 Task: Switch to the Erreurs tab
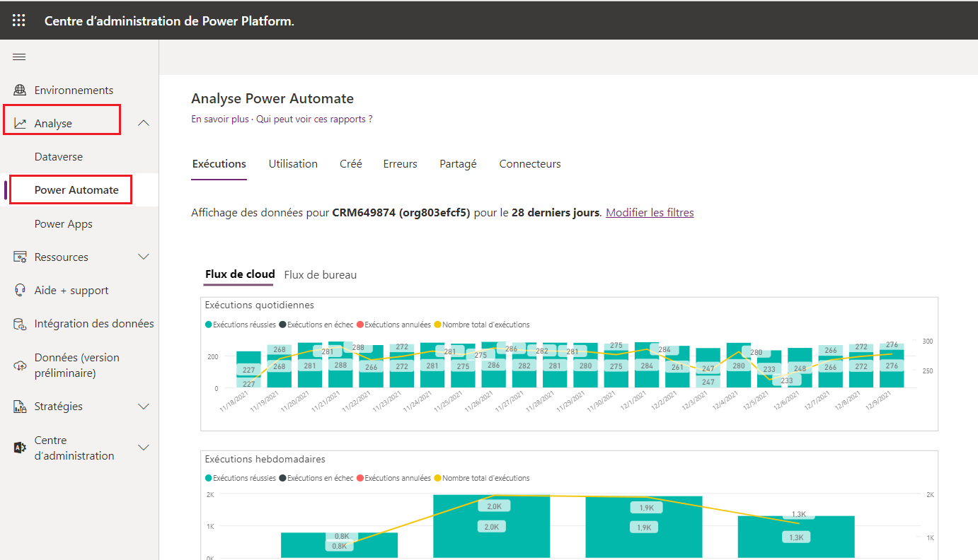[401, 164]
